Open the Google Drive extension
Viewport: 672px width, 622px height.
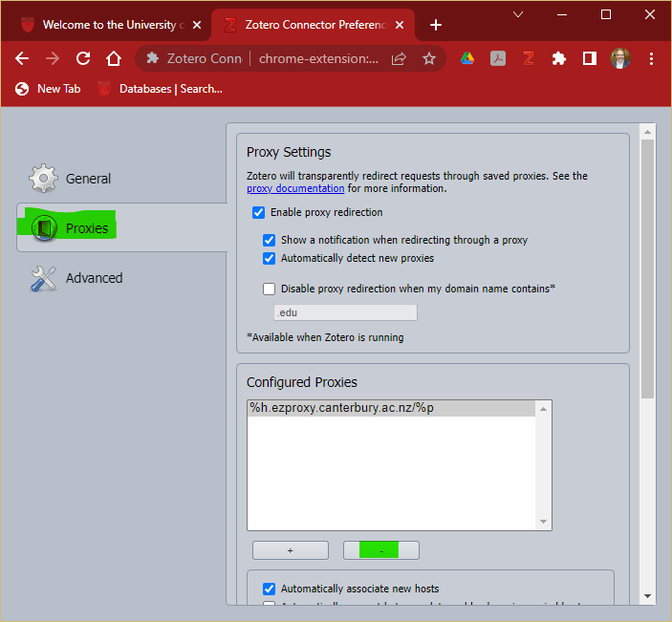467,58
